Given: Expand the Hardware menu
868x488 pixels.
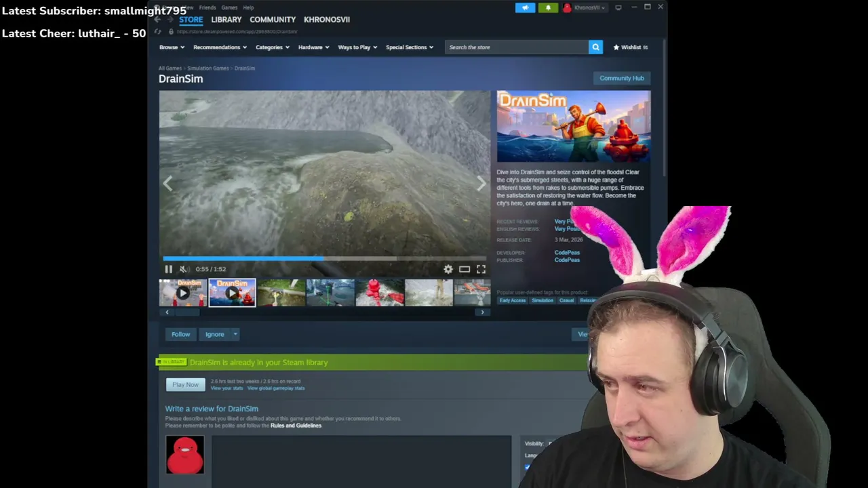Looking at the screenshot, I should tap(313, 47).
